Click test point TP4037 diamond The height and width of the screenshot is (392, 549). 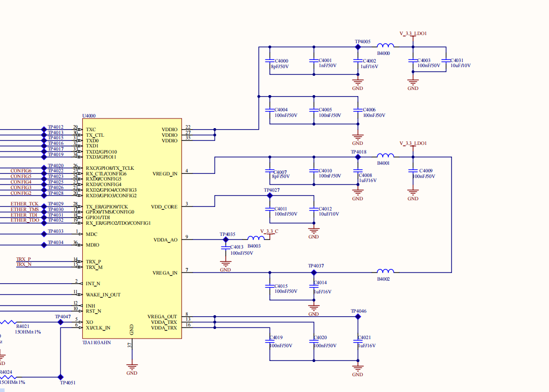click(x=314, y=273)
